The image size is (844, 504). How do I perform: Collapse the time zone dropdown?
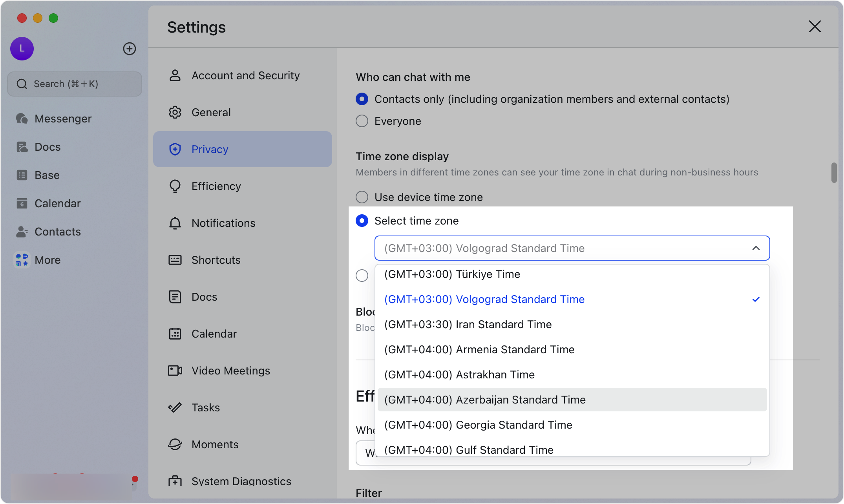click(x=756, y=248)
